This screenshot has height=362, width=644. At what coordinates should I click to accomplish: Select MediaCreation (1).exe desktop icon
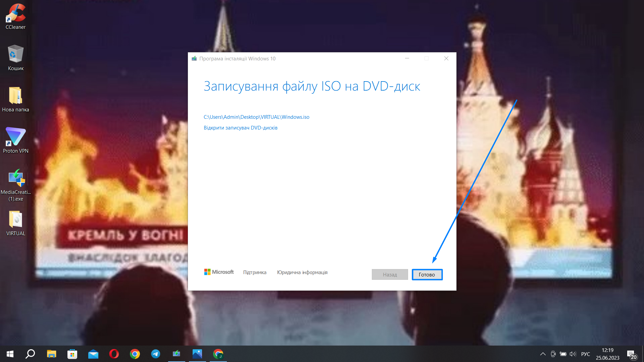pyautogui.click(x=15, y=185)
